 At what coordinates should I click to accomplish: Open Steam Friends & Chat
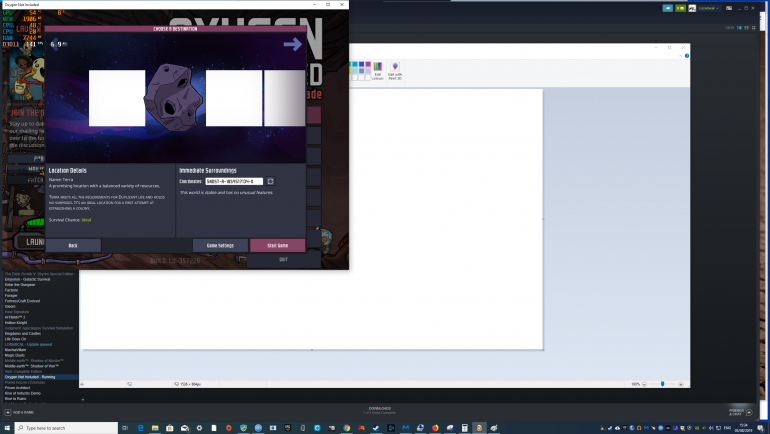741,412
